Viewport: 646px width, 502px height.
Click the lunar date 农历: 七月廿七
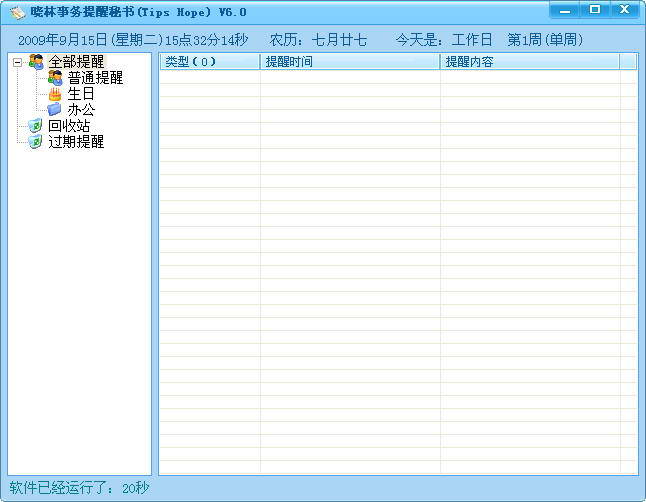click(x=318, y=40)
